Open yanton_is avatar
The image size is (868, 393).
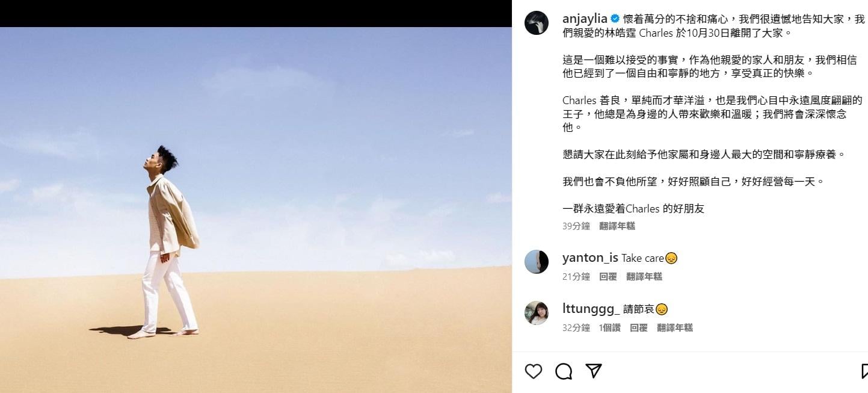coord(537,262)
